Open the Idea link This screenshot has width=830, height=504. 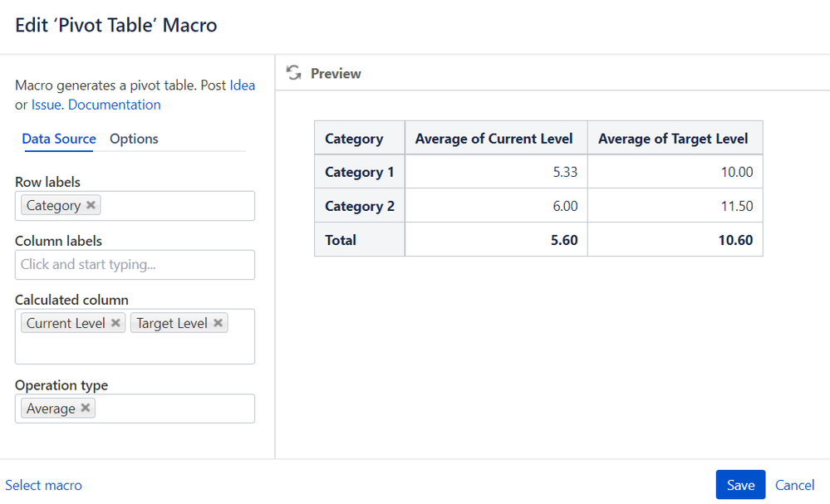[242, 86]
